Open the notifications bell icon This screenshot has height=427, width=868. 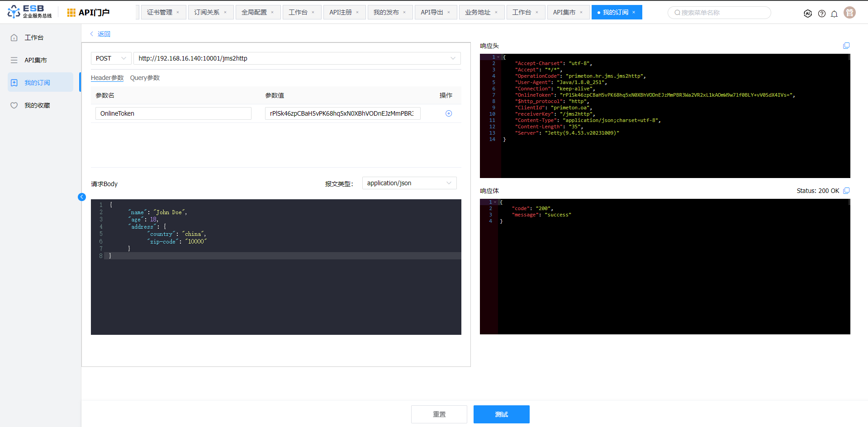pos(834,14)
